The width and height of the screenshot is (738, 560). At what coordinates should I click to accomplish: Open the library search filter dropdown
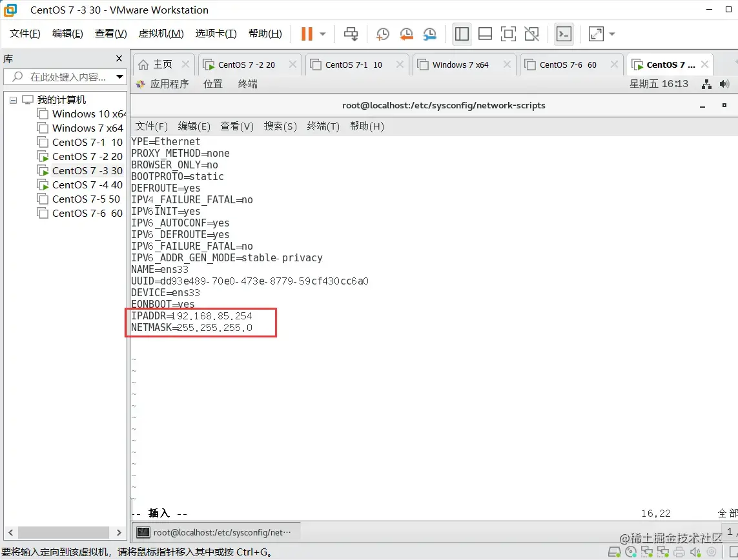[x=120, y=77]
